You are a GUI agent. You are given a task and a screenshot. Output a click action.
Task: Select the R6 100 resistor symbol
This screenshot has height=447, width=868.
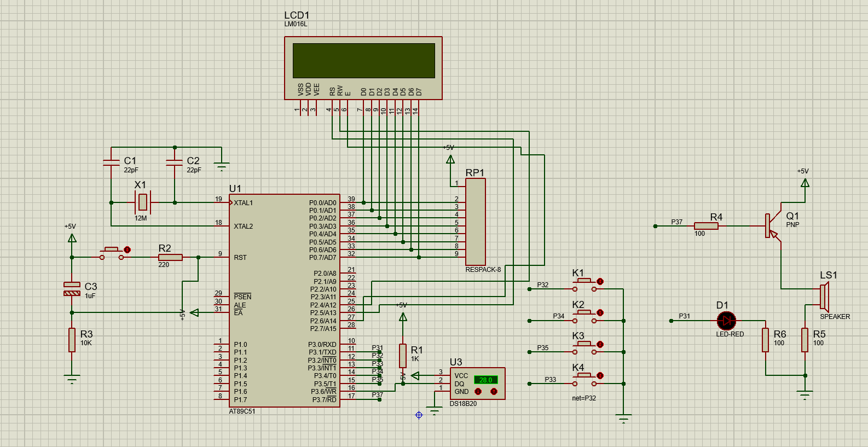[766, 340]
